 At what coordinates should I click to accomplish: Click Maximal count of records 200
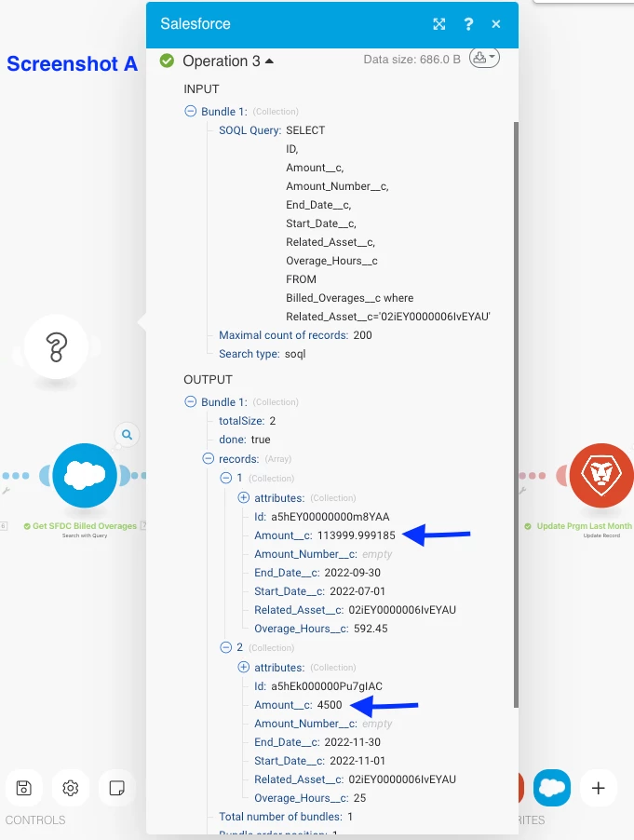point(295,335)
